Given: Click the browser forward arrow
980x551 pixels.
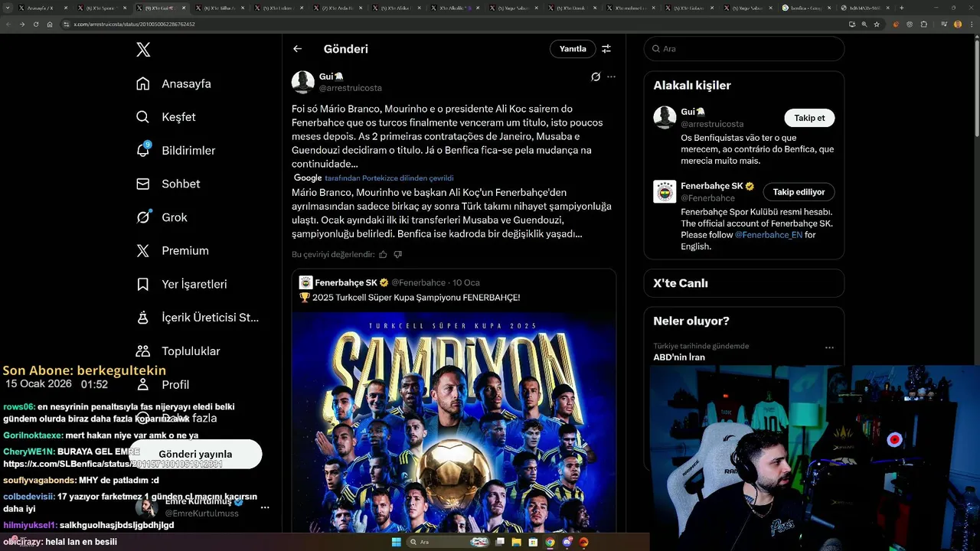Looking at the screenshot, I should click(x=21, y=24).
